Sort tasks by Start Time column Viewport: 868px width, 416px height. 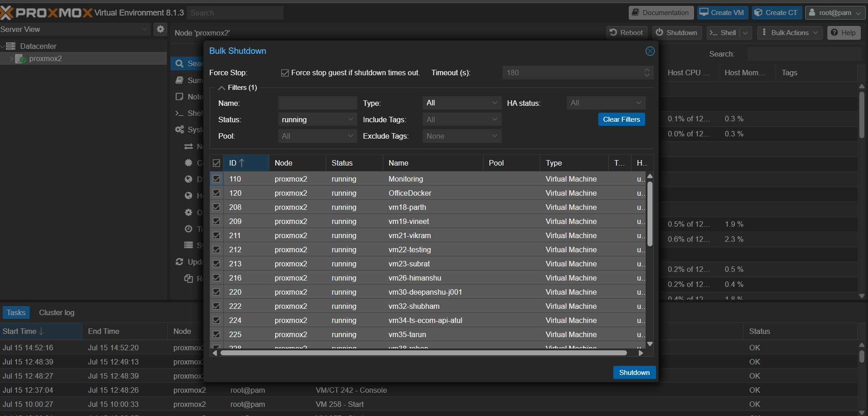(x=41, y=332)
